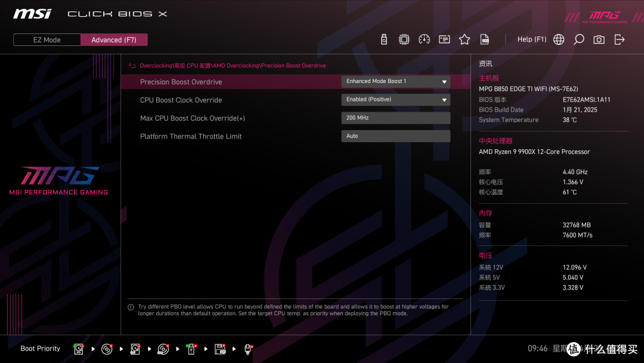Open language selection globe icon
Viewport: 644px width, 363px height.
click(x=559, y=39)
